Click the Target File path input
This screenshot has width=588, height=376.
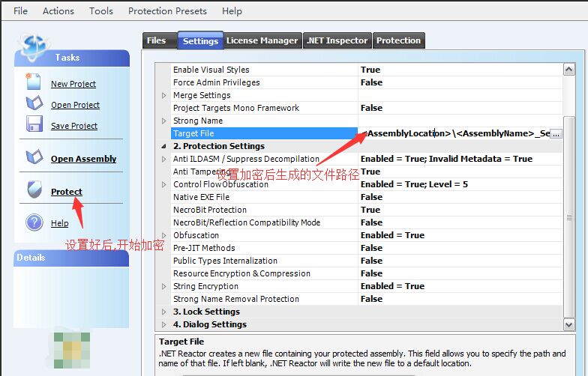point(454,133)
